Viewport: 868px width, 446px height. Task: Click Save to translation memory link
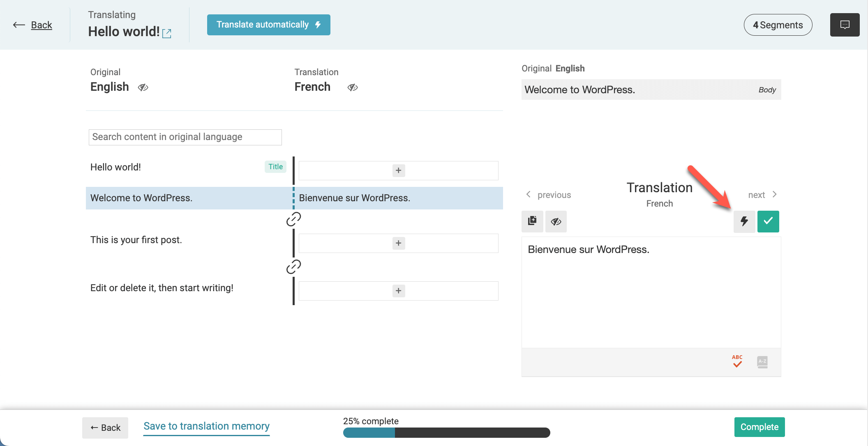click(206, 426)
